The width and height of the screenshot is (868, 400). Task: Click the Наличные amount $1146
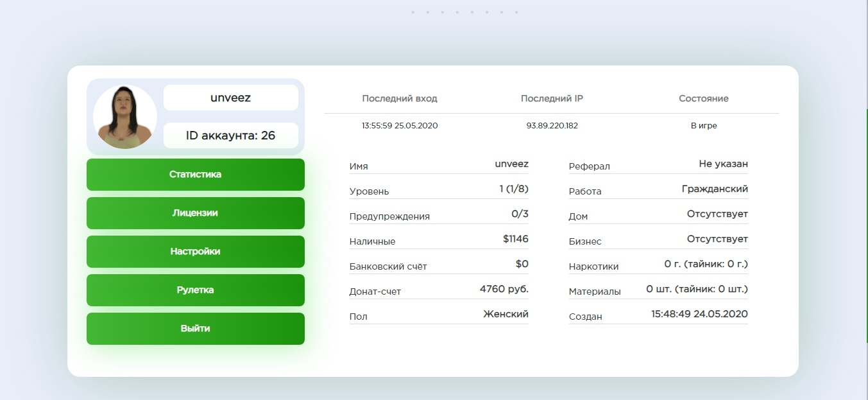(x=516, y=239)
